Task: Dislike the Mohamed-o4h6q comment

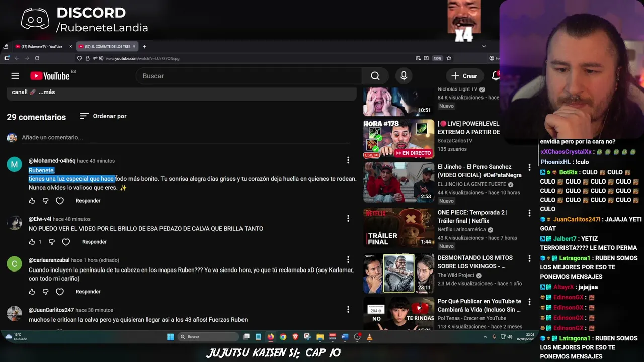Action: (46, 201)
